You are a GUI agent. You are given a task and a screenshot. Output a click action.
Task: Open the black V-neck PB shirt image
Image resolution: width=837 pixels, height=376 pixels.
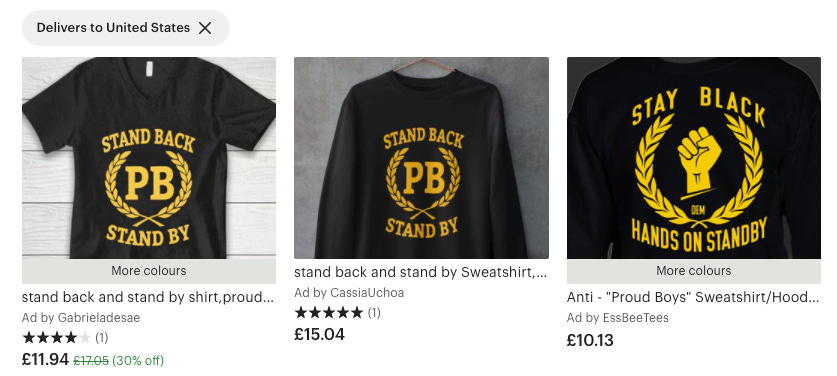(x=149, y=158)
